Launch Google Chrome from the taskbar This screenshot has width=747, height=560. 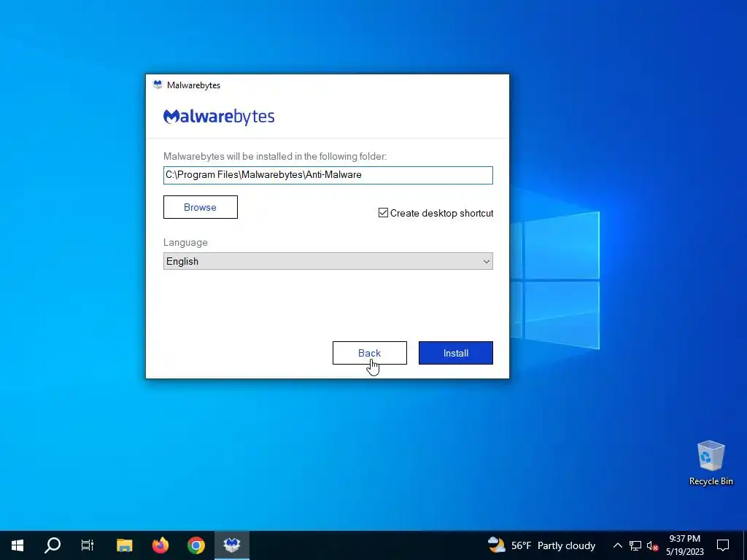pyautogui.click(x=196, y=545)
